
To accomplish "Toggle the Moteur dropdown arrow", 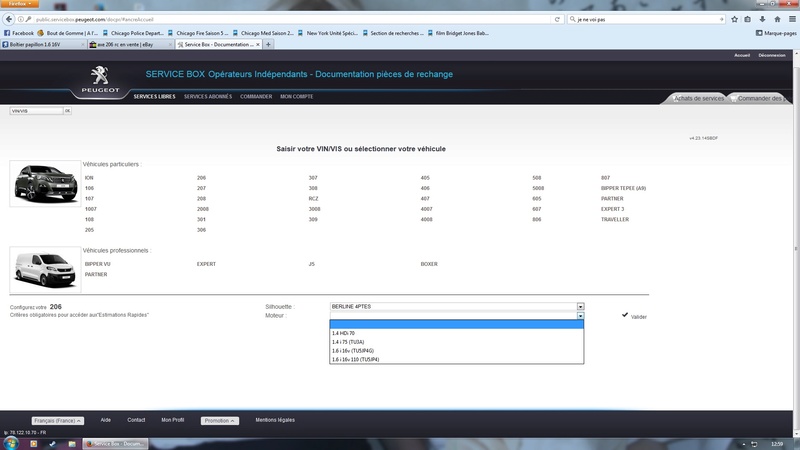I will (x=580, y=316).
